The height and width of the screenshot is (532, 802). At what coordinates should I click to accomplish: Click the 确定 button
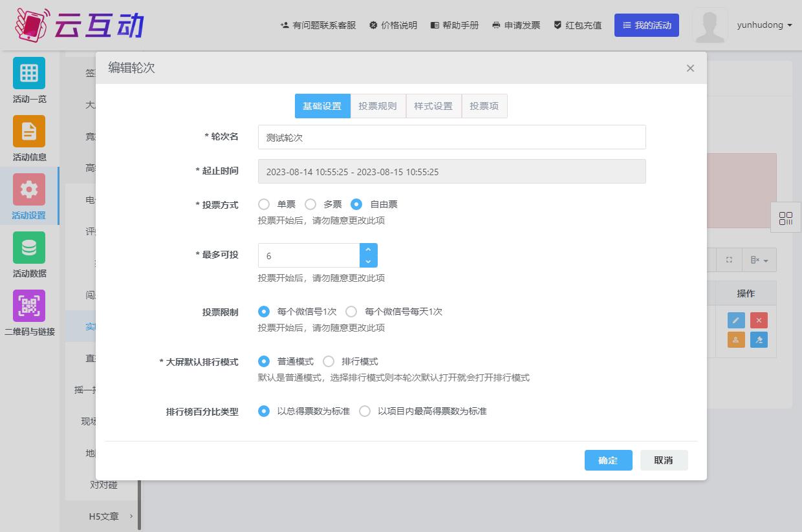(x=608, y=460)
